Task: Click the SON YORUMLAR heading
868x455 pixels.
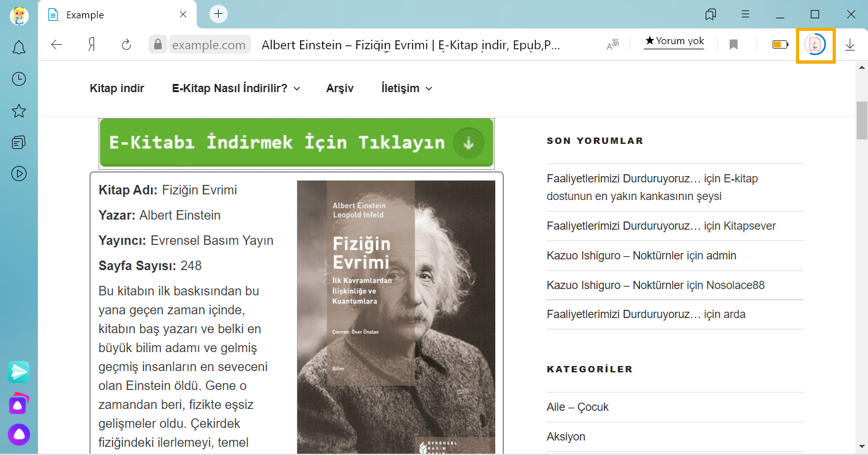Action: [595, 141]
